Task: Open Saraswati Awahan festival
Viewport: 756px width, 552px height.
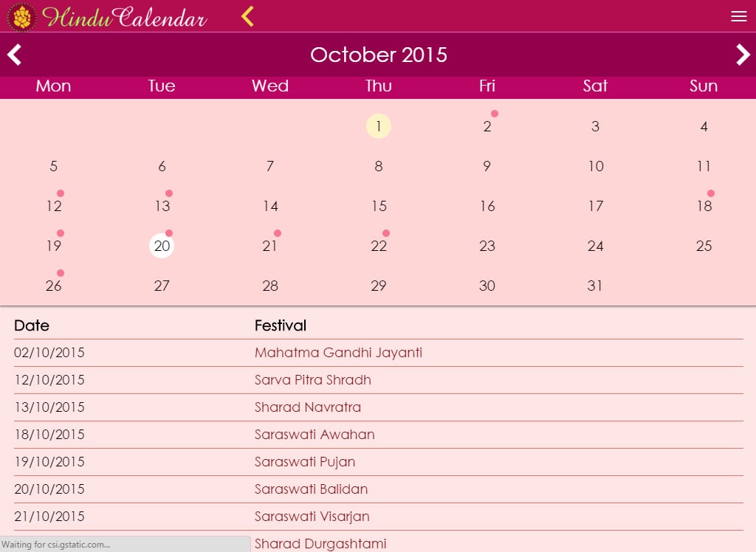Action: tap(315, 435)
